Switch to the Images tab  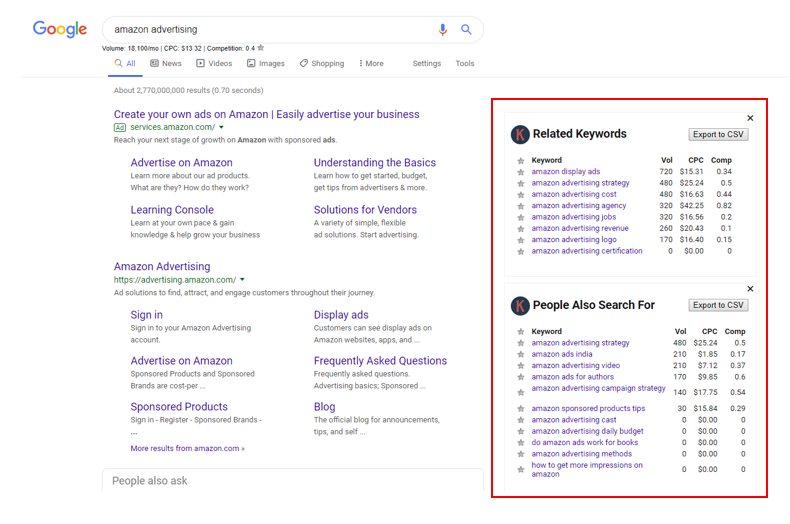tap(266, 63)
